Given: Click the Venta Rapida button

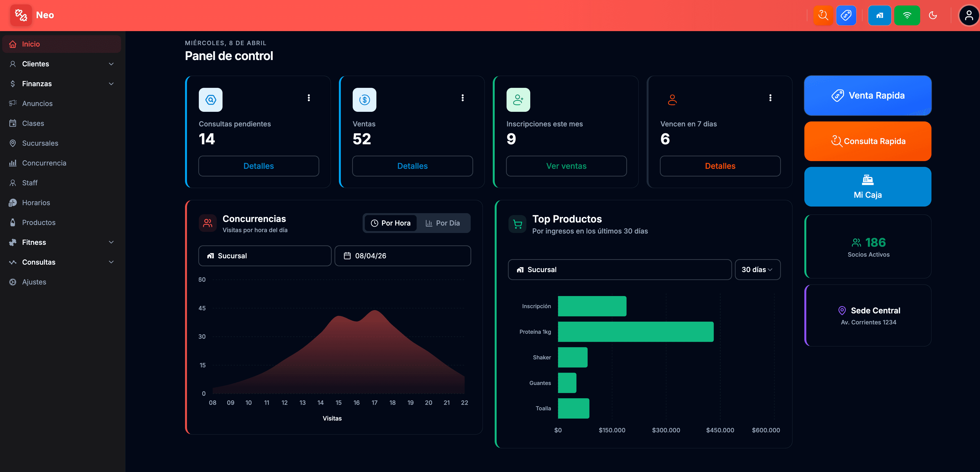Looking at the screenshot, I should [867, 95].
